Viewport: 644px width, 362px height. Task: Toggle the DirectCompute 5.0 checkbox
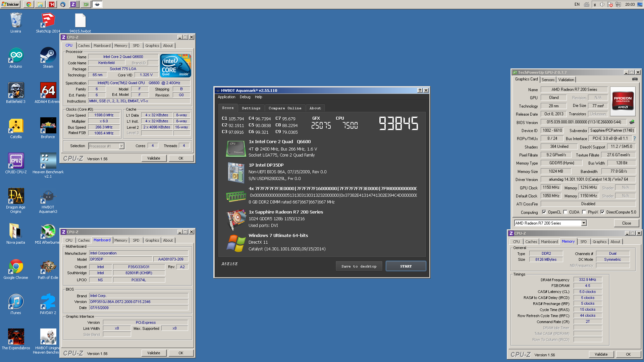point(602,212)
